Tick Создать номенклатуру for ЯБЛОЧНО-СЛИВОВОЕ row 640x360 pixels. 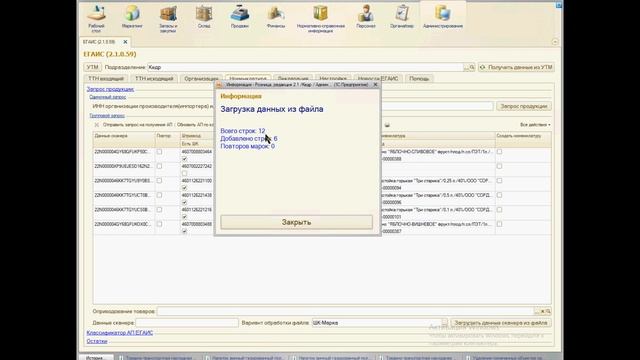pyautogui.click(x=499, y=152)
